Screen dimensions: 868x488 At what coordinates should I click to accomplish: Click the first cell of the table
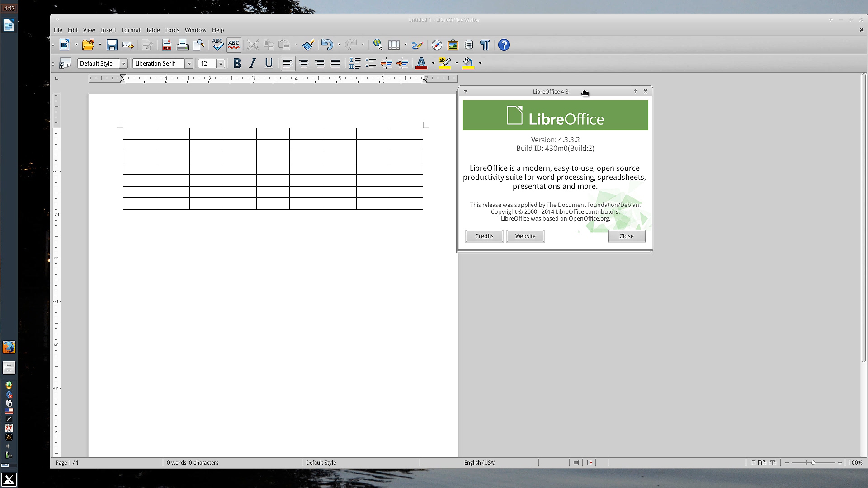pyautogui.click(x=140, y=134)
